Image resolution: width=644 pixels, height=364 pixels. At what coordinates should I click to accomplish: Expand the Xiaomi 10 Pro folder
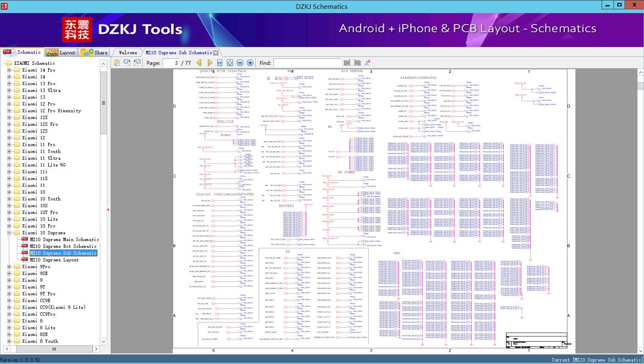pos(9,226)
